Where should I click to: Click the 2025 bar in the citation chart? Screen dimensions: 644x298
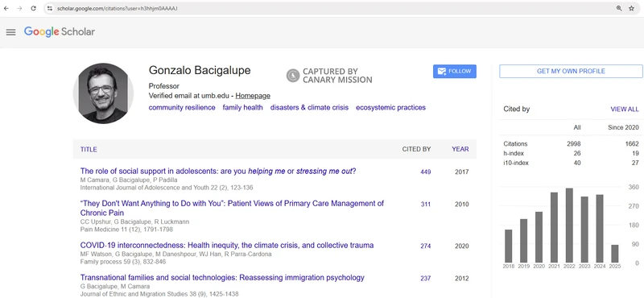pos(614,254)
